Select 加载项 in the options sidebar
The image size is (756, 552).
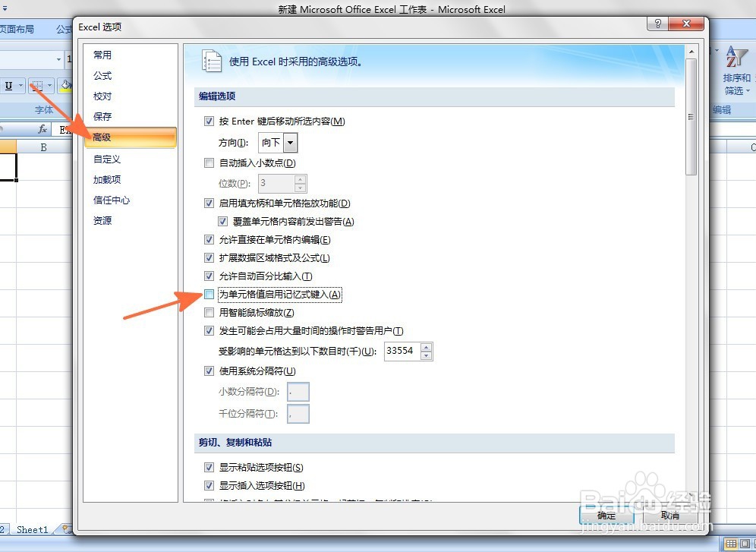(x=131, y=180)
